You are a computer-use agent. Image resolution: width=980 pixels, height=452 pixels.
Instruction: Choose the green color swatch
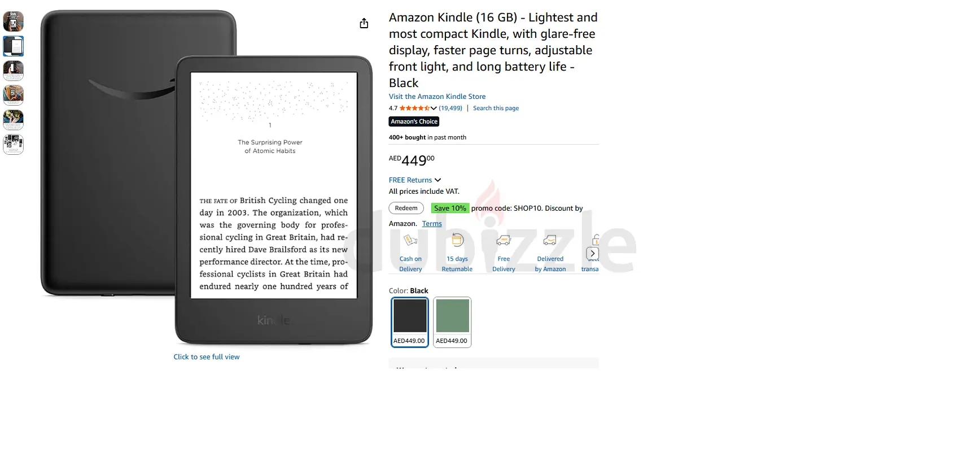pyautogui.click(x=452, y=322)
